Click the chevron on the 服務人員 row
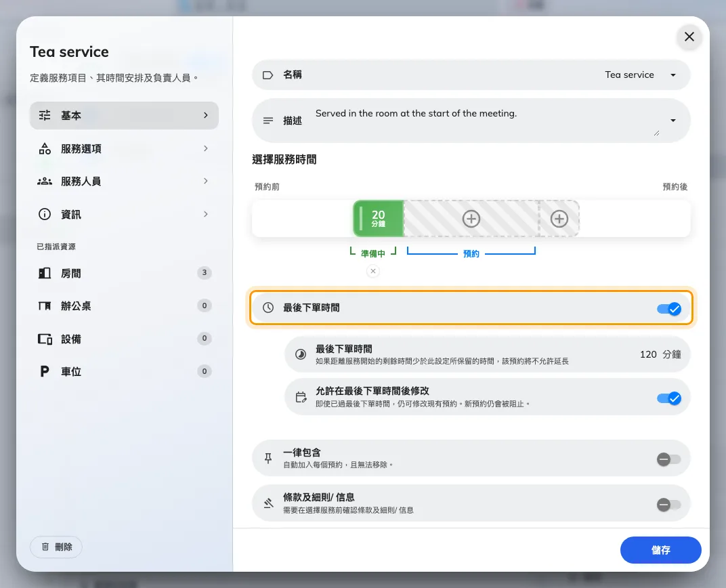The image size is (726, 588). pos(206,181)
